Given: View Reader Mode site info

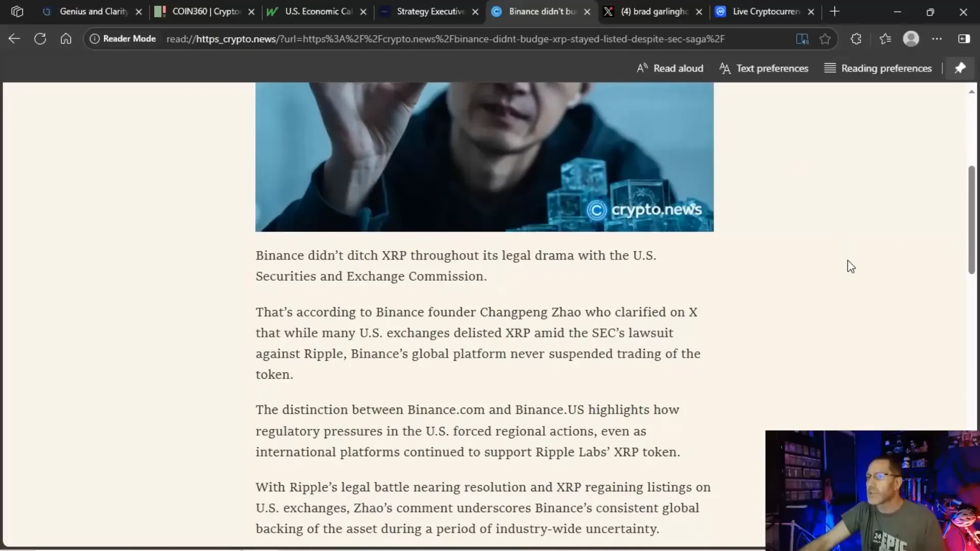Looking at the screenshot, I should [122, 39].
